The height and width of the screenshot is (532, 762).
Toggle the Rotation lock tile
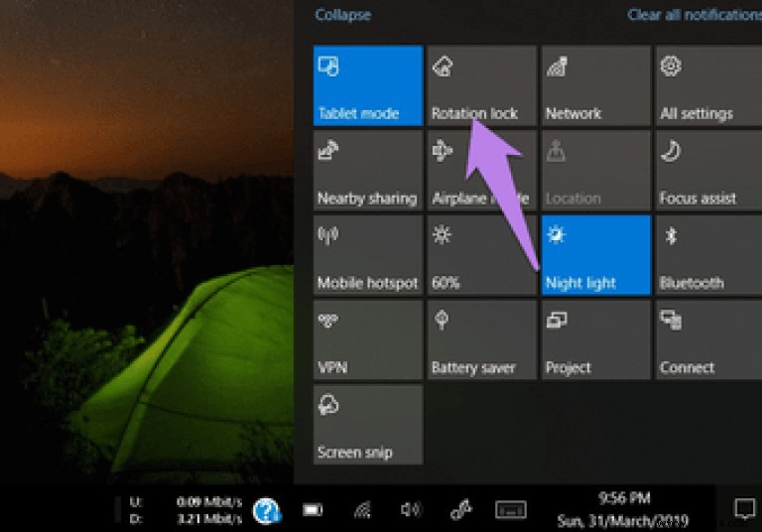pyautogui.click(x=482, y=85)
